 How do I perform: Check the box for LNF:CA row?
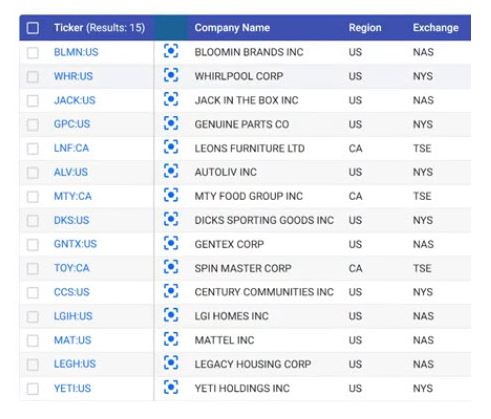(x=33, y=149)
